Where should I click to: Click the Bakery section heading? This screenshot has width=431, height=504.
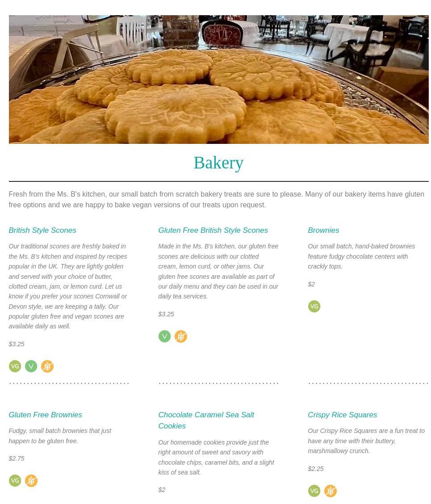pyautogui.click(x=218, y=163)
